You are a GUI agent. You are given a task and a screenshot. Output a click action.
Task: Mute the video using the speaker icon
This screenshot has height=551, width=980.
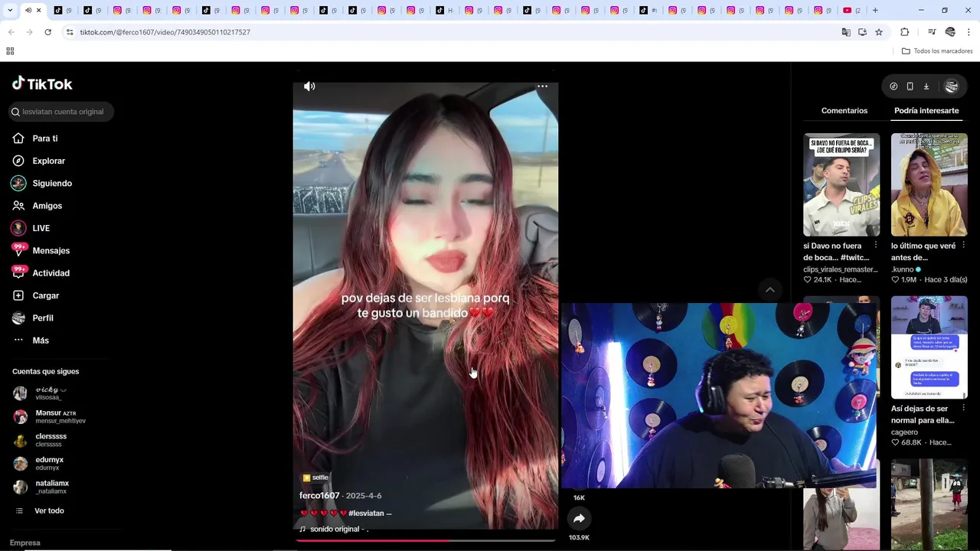click(x=309, y=86)
